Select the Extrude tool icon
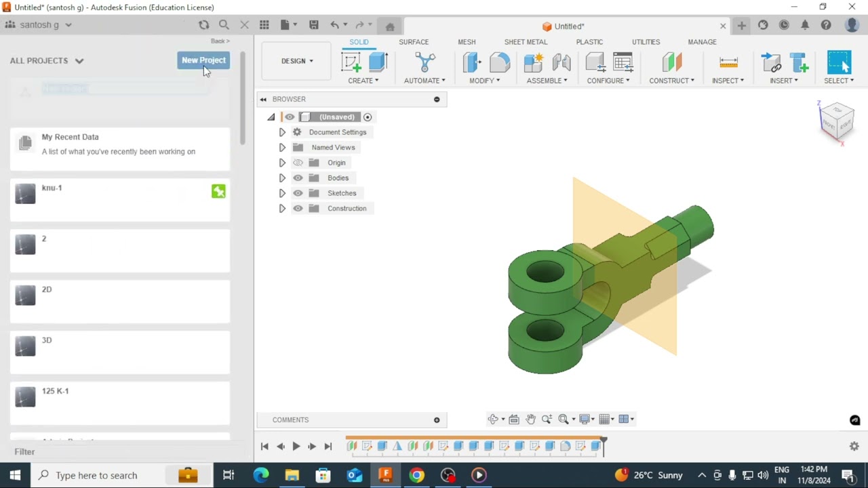This screenshot has width=868, height=488. coord(378,62)
